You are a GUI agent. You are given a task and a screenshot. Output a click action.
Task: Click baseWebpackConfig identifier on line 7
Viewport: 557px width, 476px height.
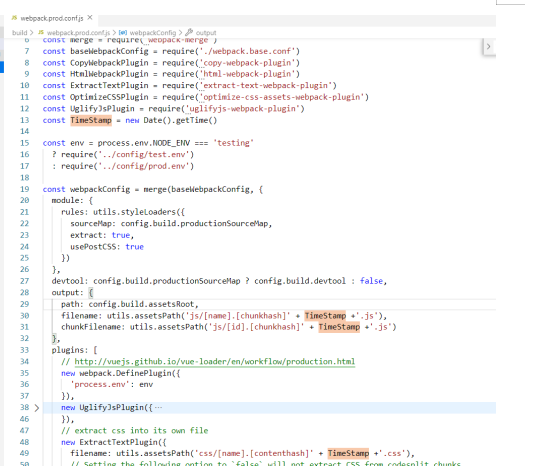point(109,51)
